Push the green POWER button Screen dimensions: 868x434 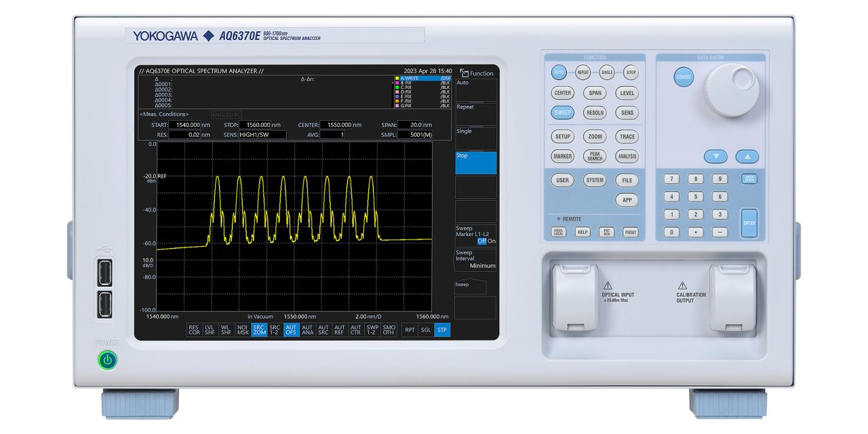[107, 360]
